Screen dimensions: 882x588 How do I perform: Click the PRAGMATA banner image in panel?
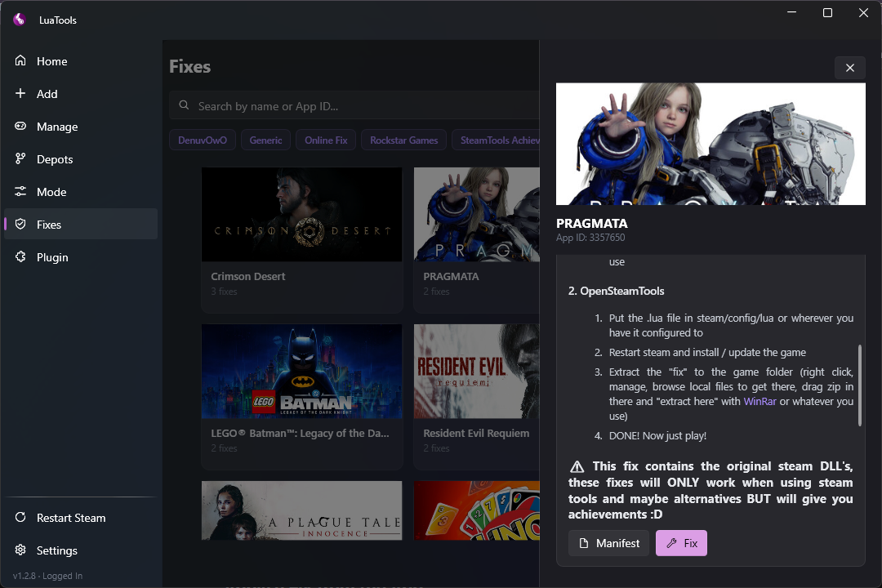tap(710, 144)
